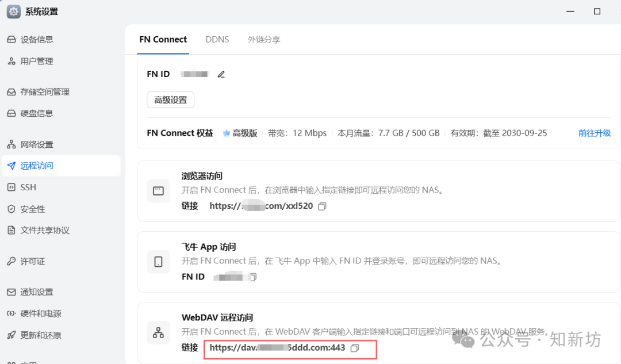Edit the FN ID with pencil icon
This screenshot has width=621, height=364.
(x=221, y=74)
